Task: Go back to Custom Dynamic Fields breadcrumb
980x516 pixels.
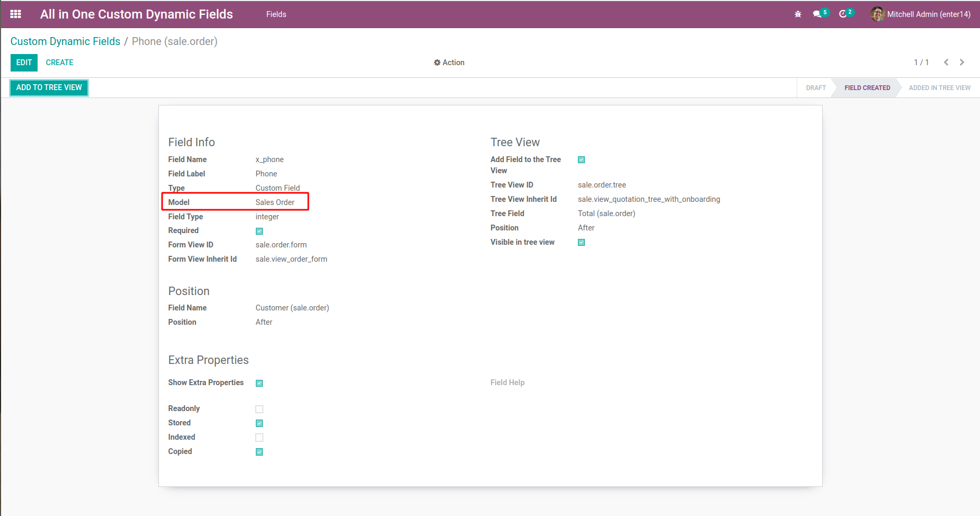Action: click(65, 41)
